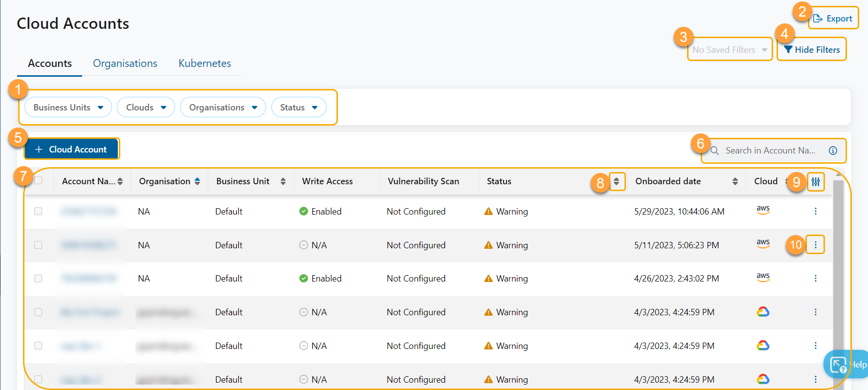Open the Clouds filter dropdown
868x390 pixels.
146,108
